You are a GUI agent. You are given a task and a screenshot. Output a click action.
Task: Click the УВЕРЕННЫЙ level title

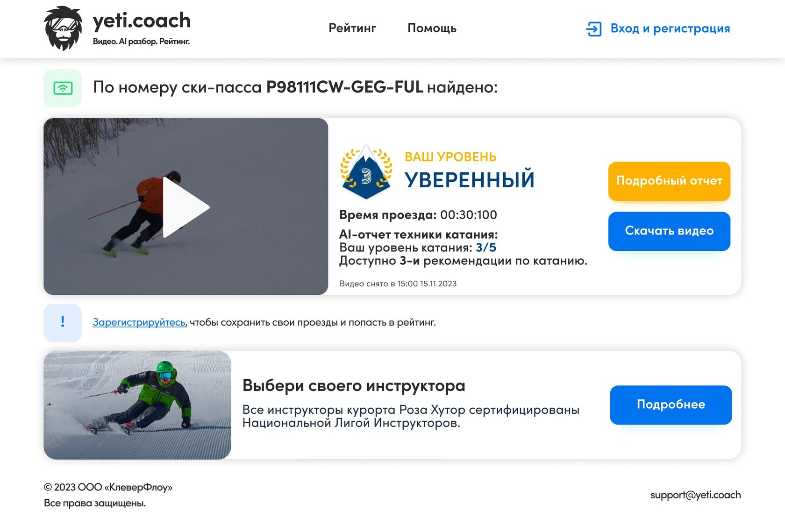coord(469,180)
